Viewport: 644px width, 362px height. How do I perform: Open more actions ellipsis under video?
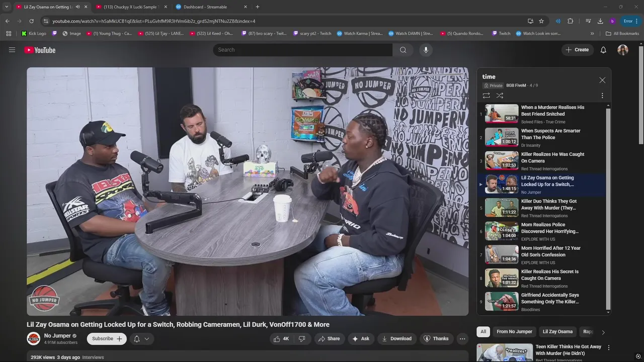click(462, 339)
